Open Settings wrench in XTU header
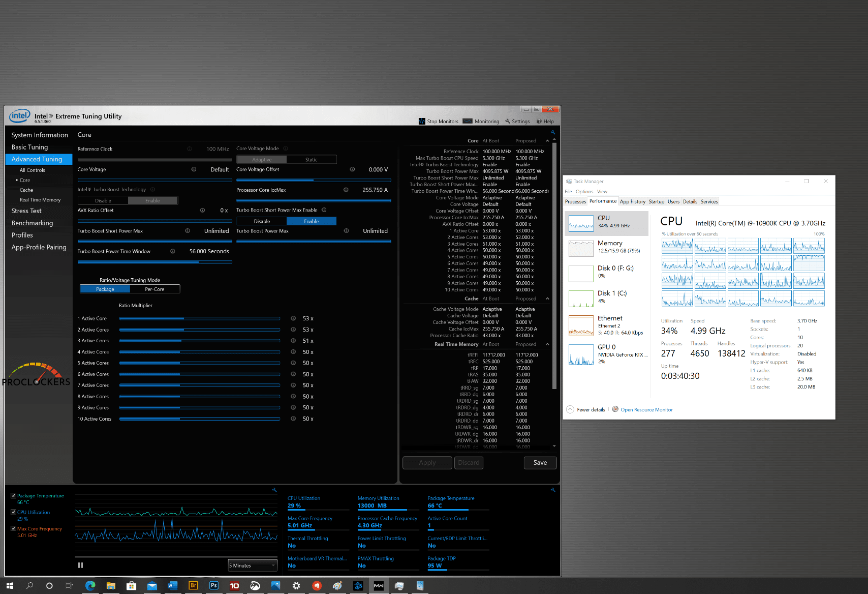The width and height of the screenshot is (868, 594). tap(508, 121)
